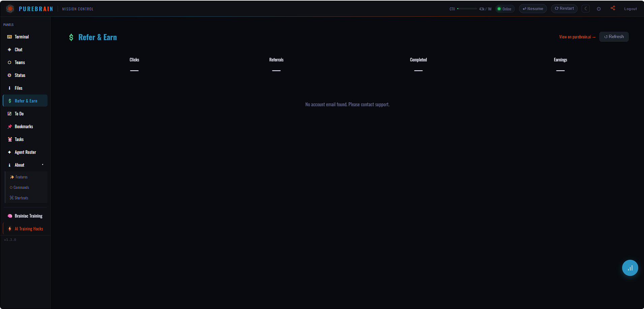Screen dimensions: 644x309
Task: Click the MISSION CONTROL header text
Action: 78,9
